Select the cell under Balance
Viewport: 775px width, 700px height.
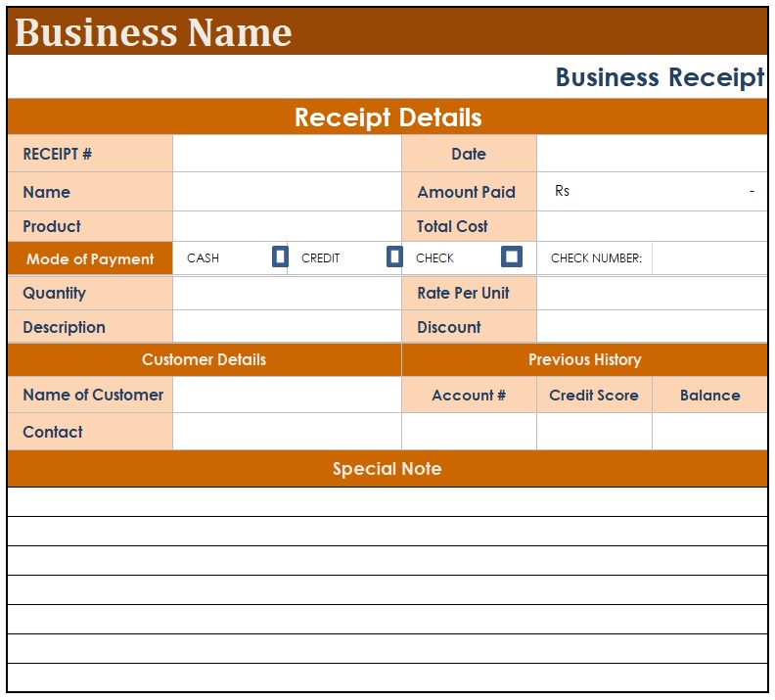(709, 432)
